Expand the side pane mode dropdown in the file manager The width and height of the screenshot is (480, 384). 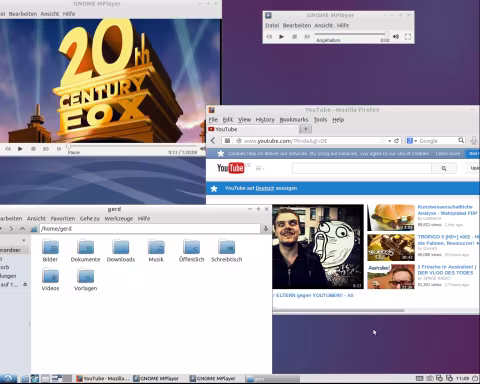coord(24,240)
